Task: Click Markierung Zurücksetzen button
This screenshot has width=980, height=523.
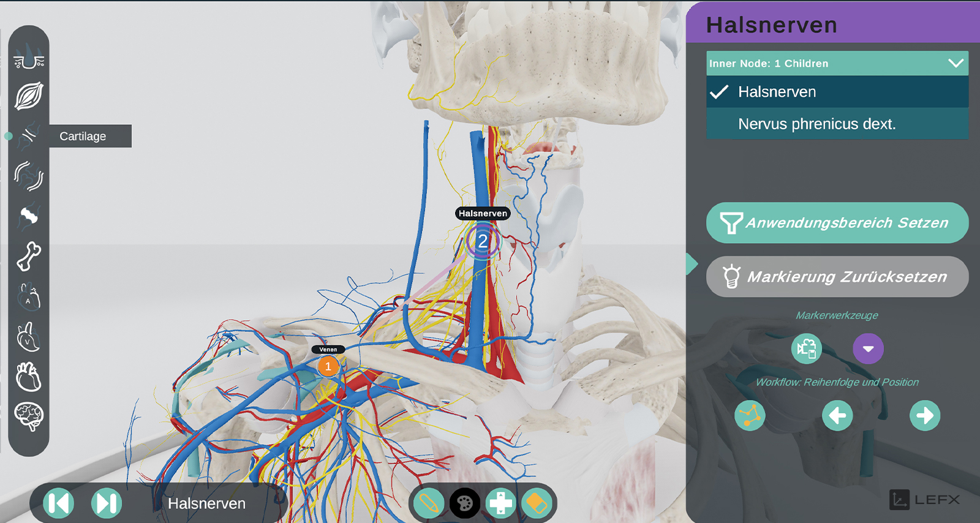Action: click(837, 277)
